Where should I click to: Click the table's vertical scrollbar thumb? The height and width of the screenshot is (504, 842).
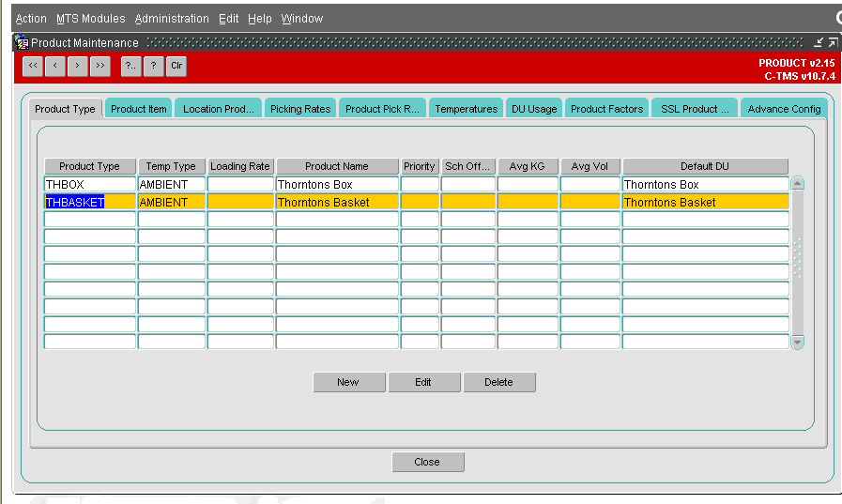coord(798,262)
